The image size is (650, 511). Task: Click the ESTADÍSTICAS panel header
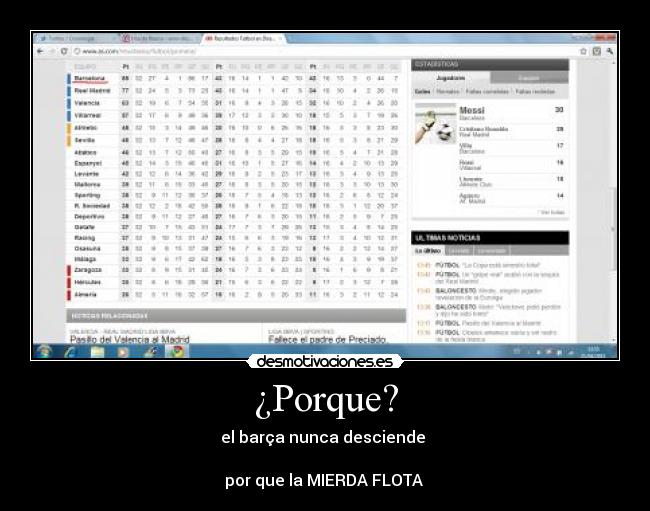490,65
